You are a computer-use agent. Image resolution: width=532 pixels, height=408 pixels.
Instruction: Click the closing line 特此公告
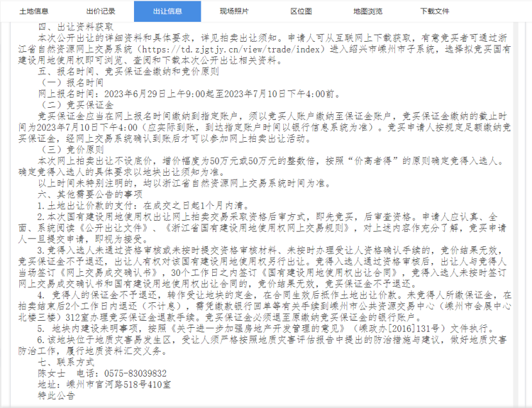click(x=56, y=396)
